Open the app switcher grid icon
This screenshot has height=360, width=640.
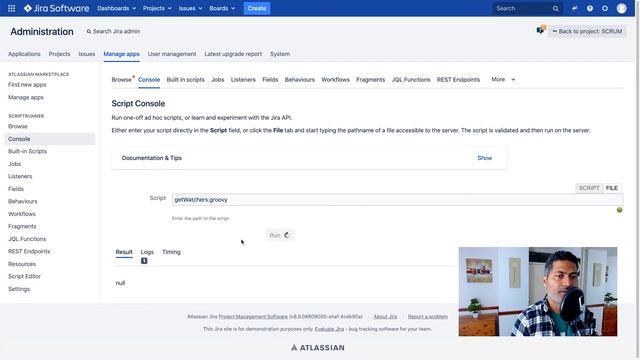coord(11,8)
